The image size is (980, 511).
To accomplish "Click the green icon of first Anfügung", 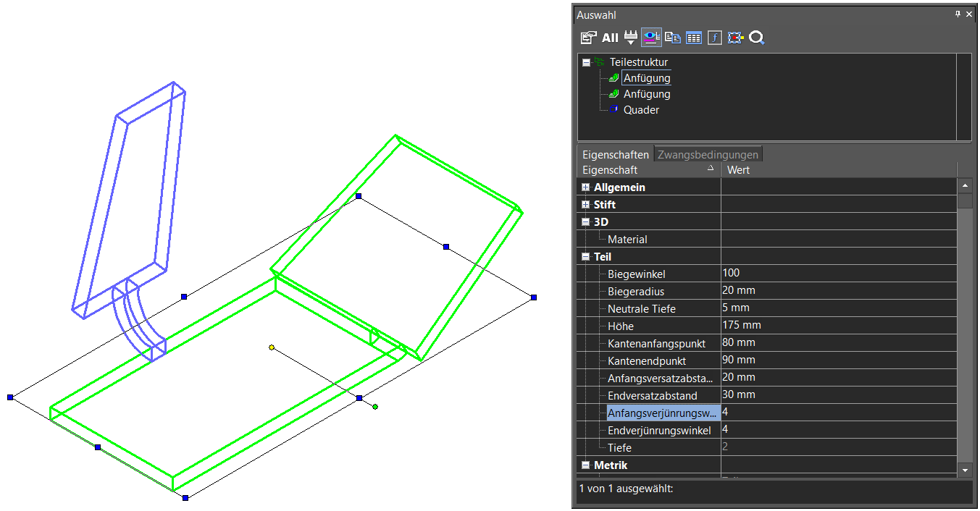I will point(613,78).
